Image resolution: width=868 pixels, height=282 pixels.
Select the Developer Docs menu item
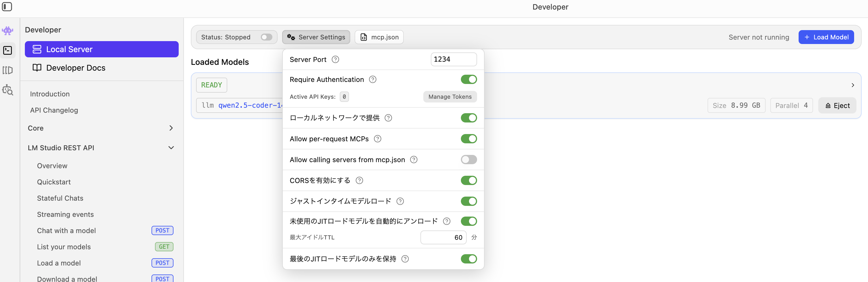75,68
